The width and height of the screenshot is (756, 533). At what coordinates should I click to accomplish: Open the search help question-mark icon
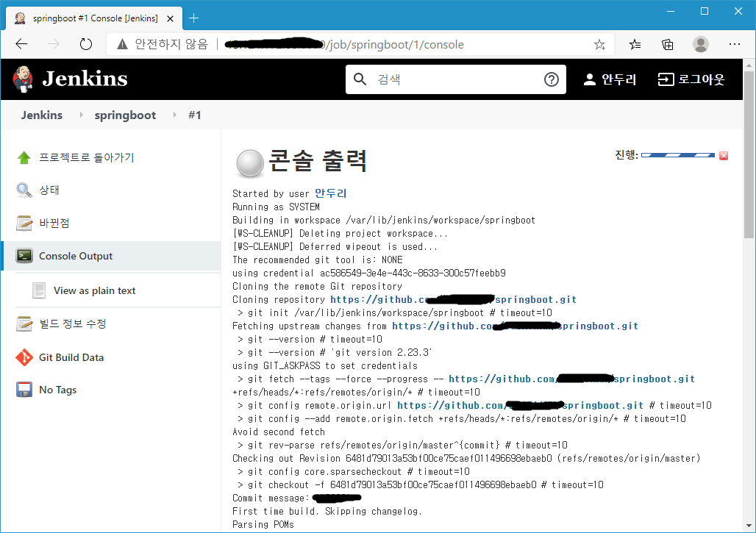[x=551, y=79]
